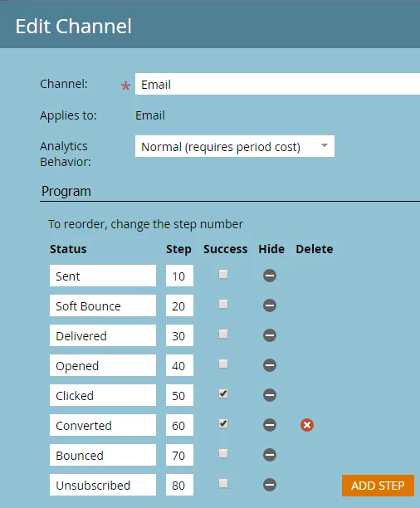Select the step number field showing 40
The height and width of the screenshot is (508, 420).
pos(179,365)
